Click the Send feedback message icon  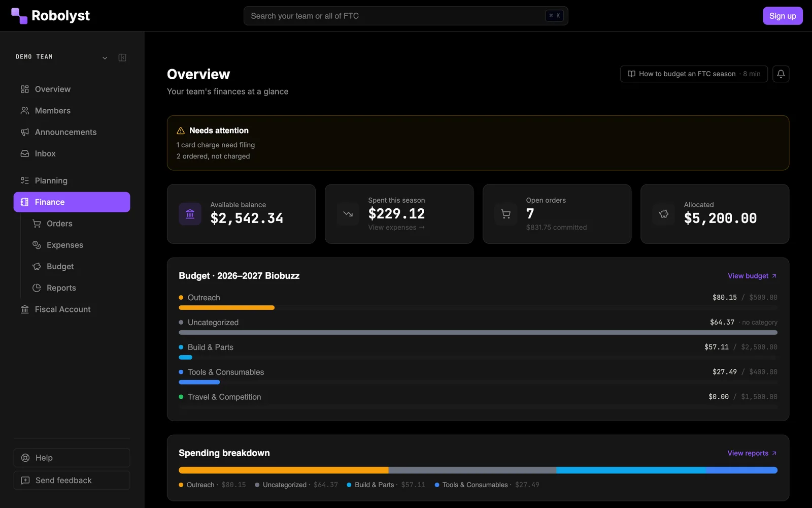point(25,480)
